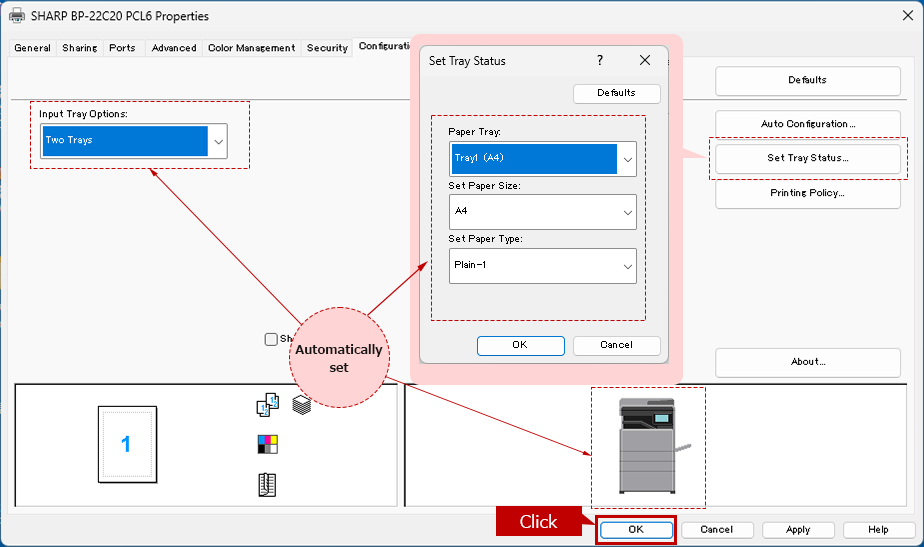
Task: Select the Security tab
Action: pyautogui.click(x=327, y=48)
